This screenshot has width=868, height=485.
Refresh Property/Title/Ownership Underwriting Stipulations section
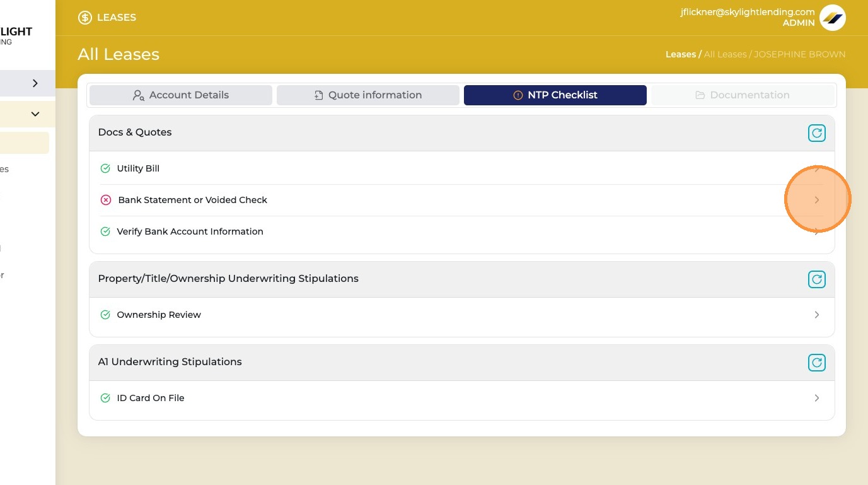(x=817, y=279)
